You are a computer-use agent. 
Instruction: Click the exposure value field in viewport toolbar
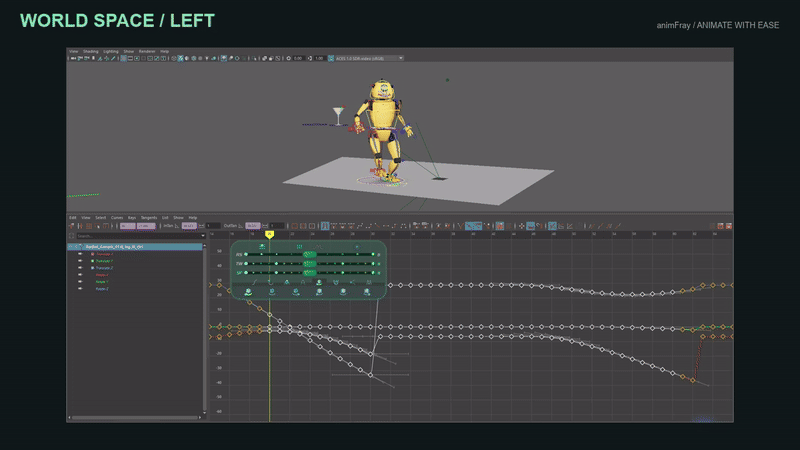point(298,58)
